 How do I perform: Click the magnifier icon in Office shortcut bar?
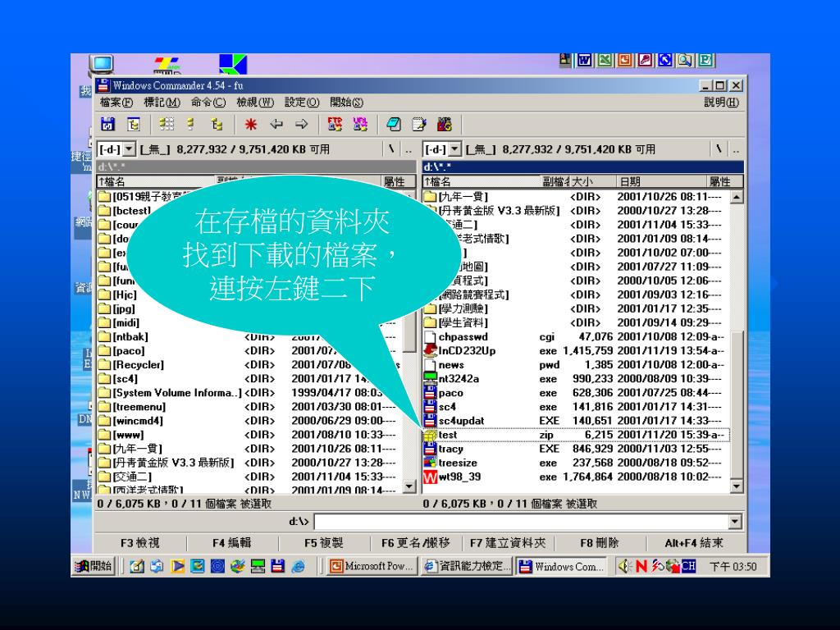coord(685,60)
